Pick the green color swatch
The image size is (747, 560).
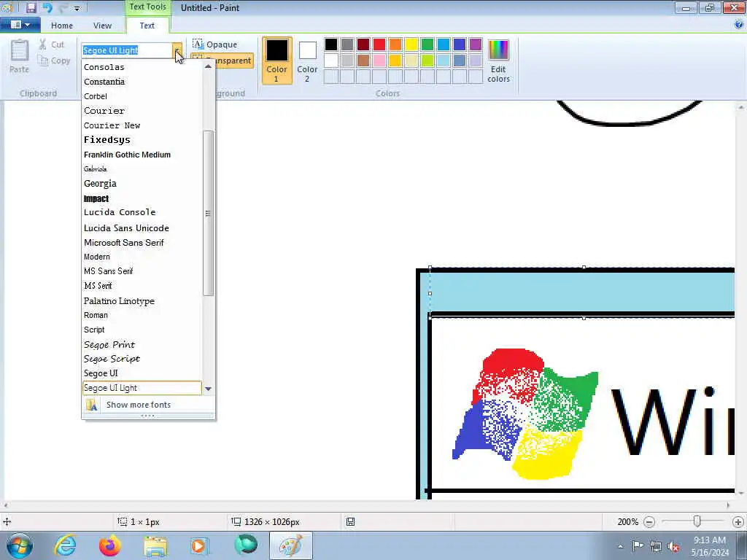(427, 44)
